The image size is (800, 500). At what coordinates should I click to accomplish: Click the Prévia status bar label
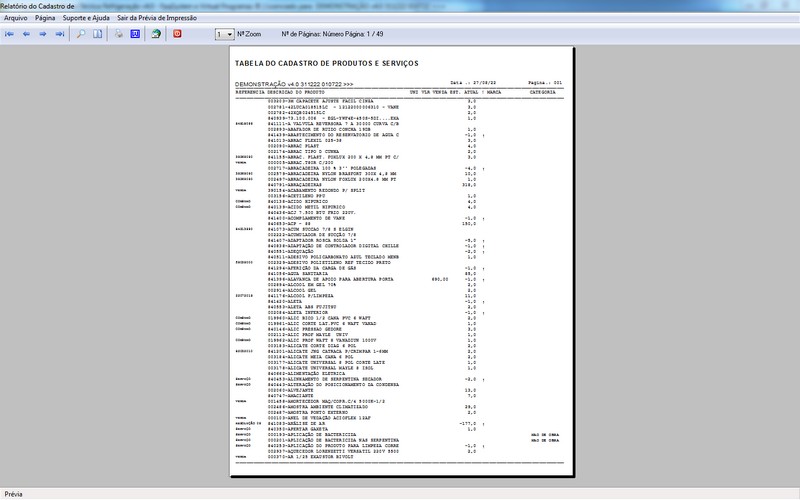[x=13, y=494]
